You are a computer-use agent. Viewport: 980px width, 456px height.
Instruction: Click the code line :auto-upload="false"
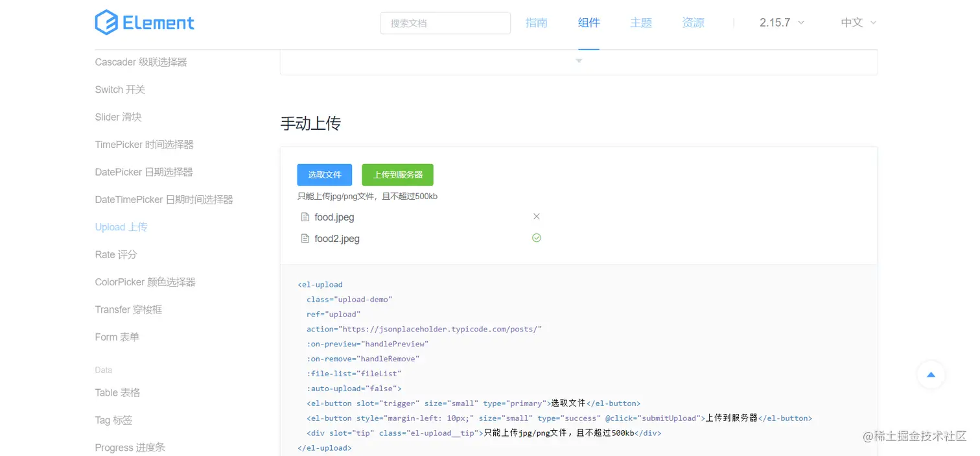(354, 389)
